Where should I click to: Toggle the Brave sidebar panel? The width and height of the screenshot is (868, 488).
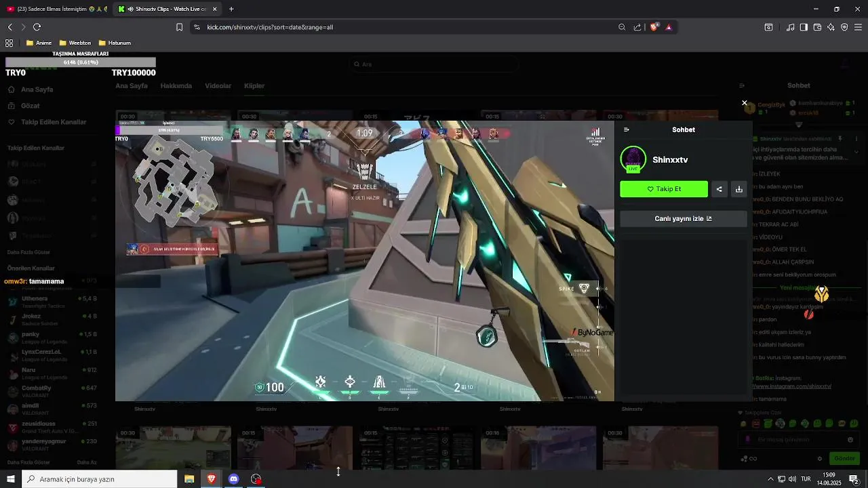[x=804, y=27]
